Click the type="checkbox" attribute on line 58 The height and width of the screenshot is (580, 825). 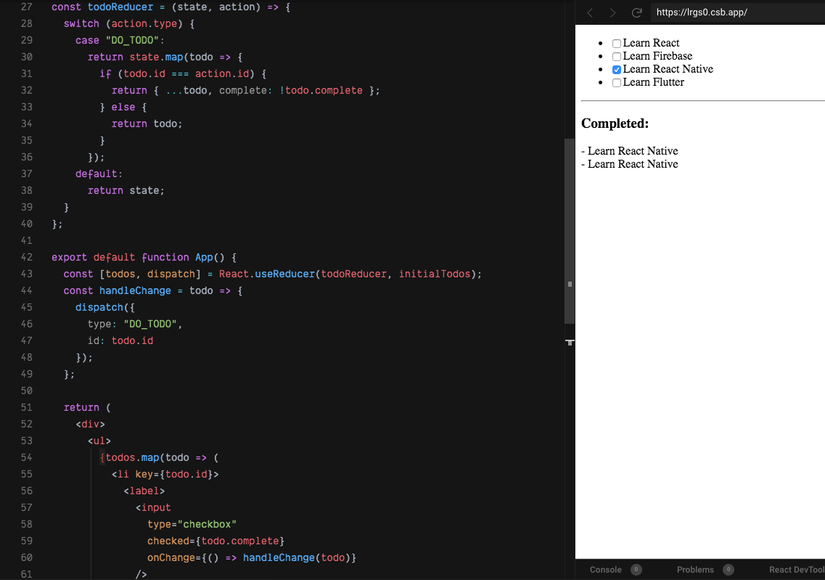pos(192,524)
